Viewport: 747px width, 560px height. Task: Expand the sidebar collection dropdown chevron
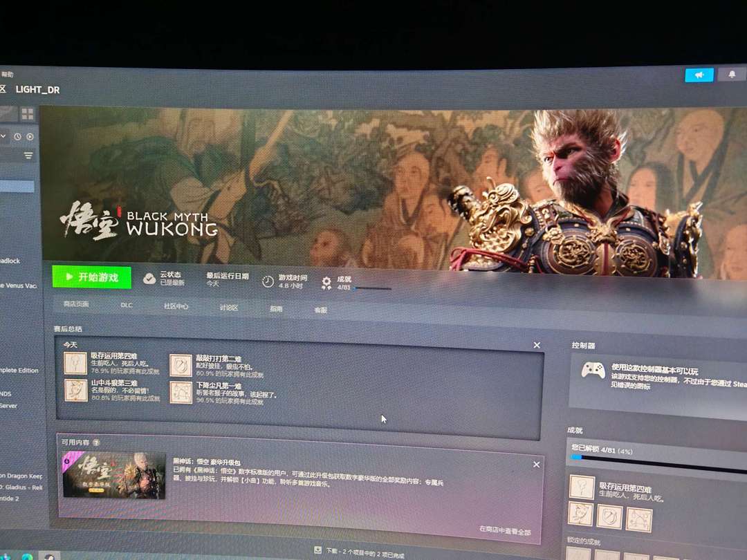tap(3, 136)
